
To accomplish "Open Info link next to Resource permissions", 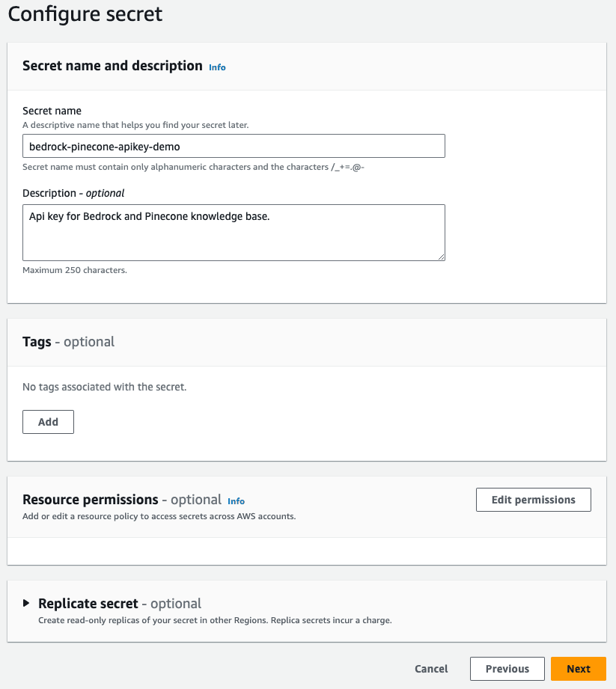I will pos(236,501).
